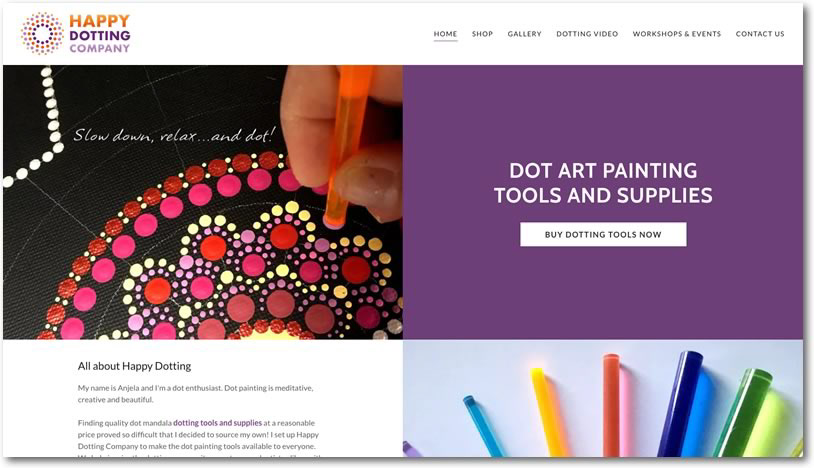Screen dimensions: 814x468
Task: Follow the dotting tools and supplies link
Action: tap(218, 423)
